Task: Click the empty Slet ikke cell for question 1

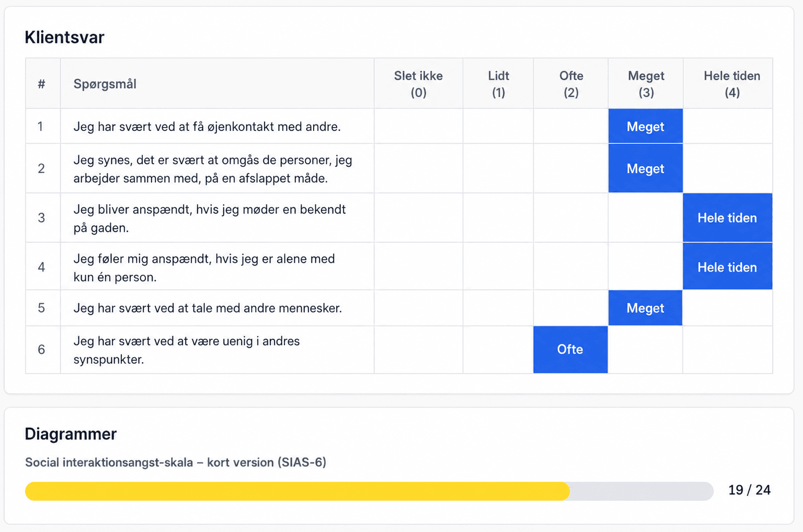Action: [x=418, y=126]
